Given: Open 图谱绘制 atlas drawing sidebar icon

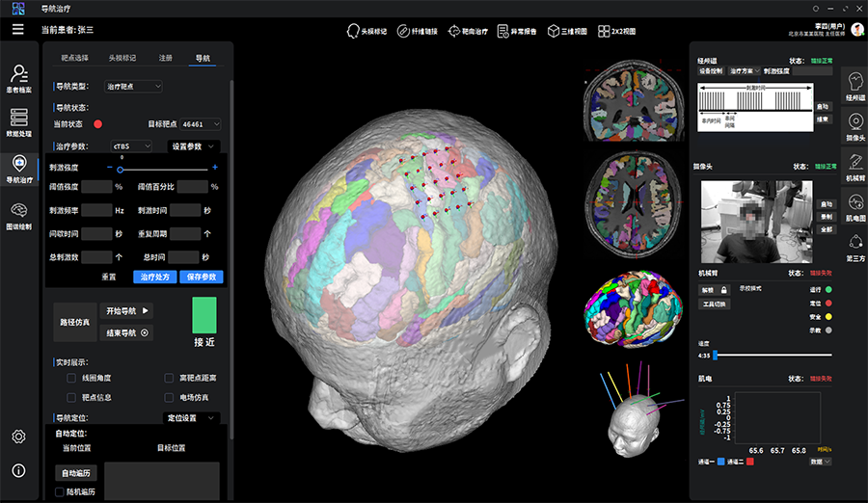Looking at the screenshot, I should pyautogui.click(x=19, y=216).
